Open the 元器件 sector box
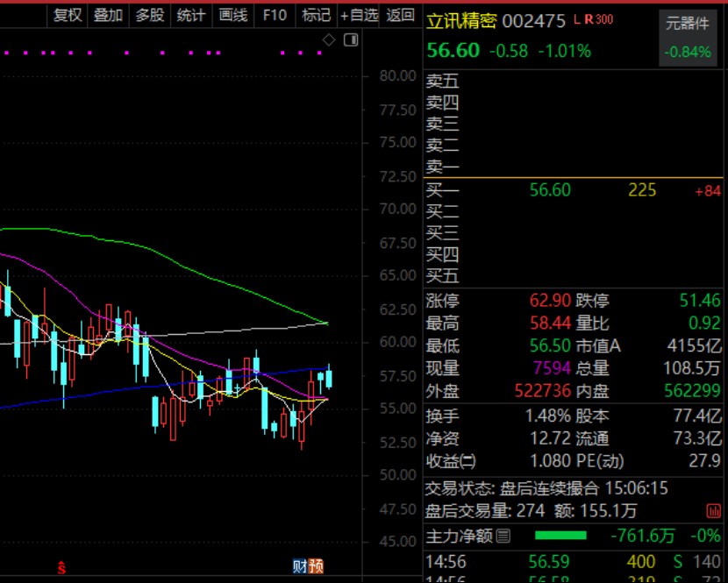728x583 pixels. coord(688,38)
